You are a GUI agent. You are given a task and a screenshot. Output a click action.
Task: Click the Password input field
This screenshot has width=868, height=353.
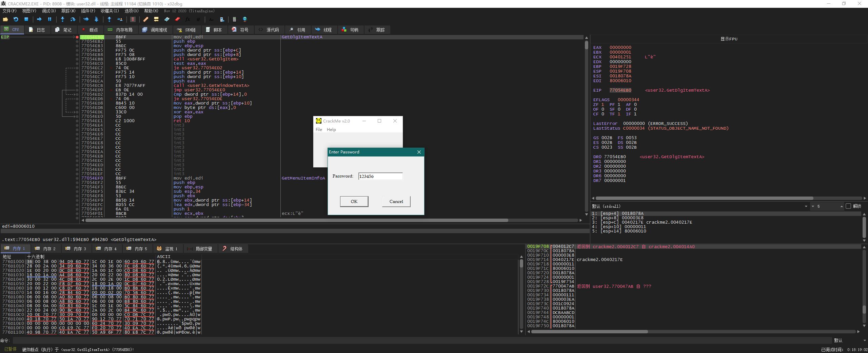tap(380, 176)
